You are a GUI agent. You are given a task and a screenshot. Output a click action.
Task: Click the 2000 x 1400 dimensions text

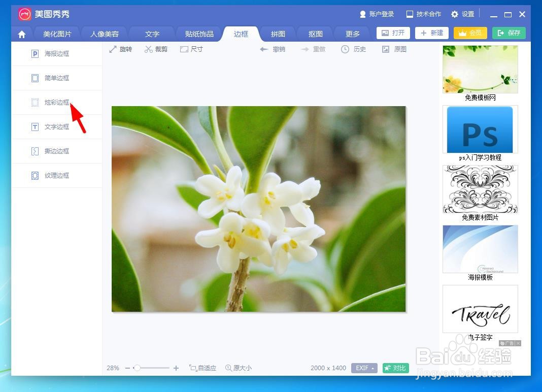coord(328,368)
